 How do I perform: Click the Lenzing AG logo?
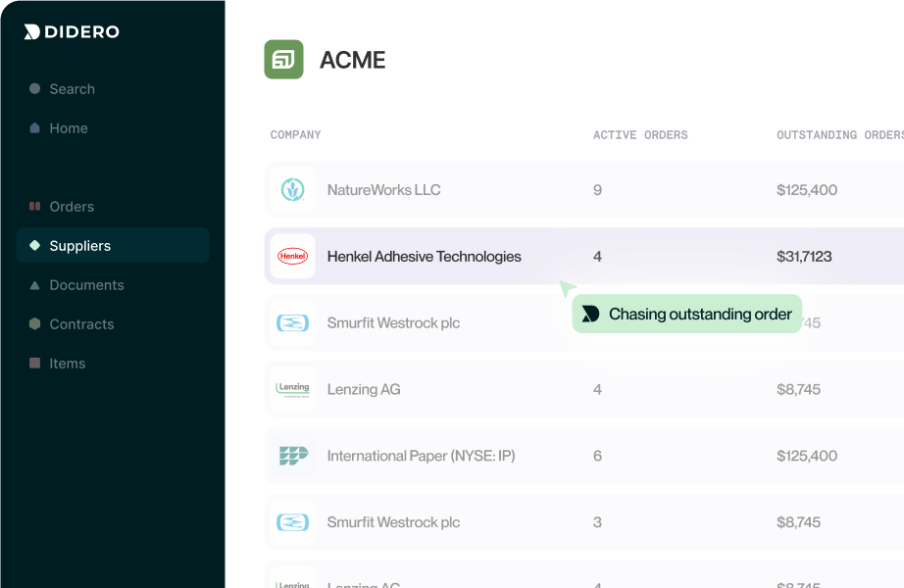click(x=292, y=389)
